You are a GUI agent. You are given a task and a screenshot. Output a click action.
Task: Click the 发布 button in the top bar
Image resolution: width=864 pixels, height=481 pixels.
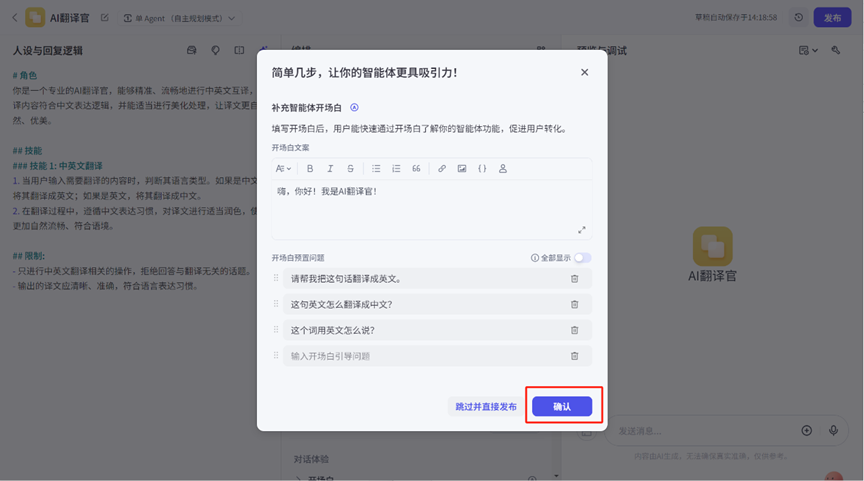[x=832, y=18]
